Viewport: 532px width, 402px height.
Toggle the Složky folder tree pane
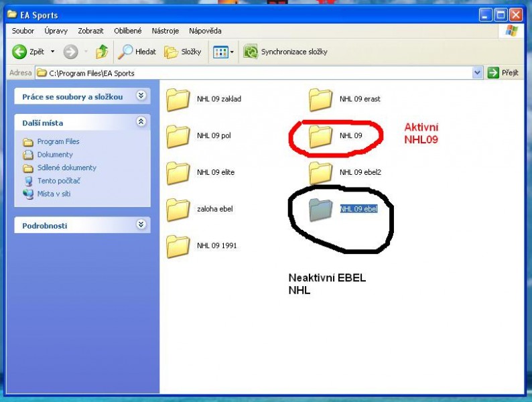point(182,52)
